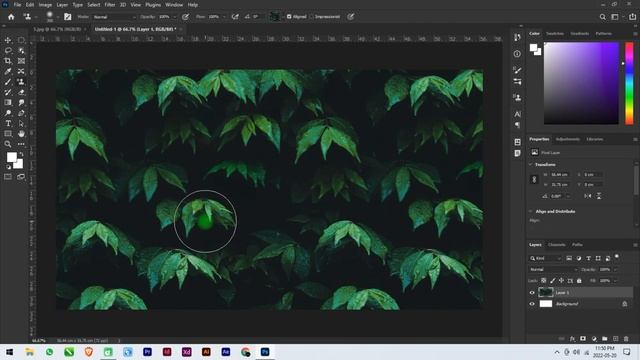Open the Mode dropdown in options bar
The height and width of the screenshot is (360, 640).
115,17
